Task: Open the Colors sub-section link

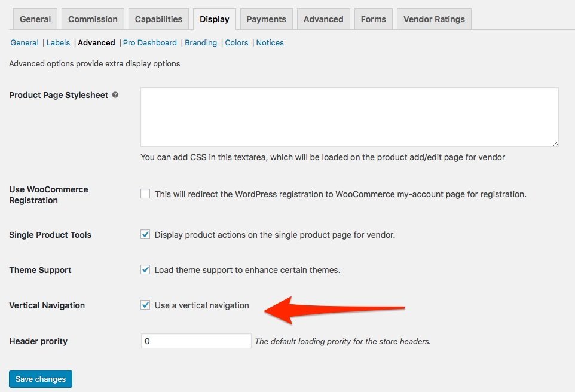Action: [237, 43]
